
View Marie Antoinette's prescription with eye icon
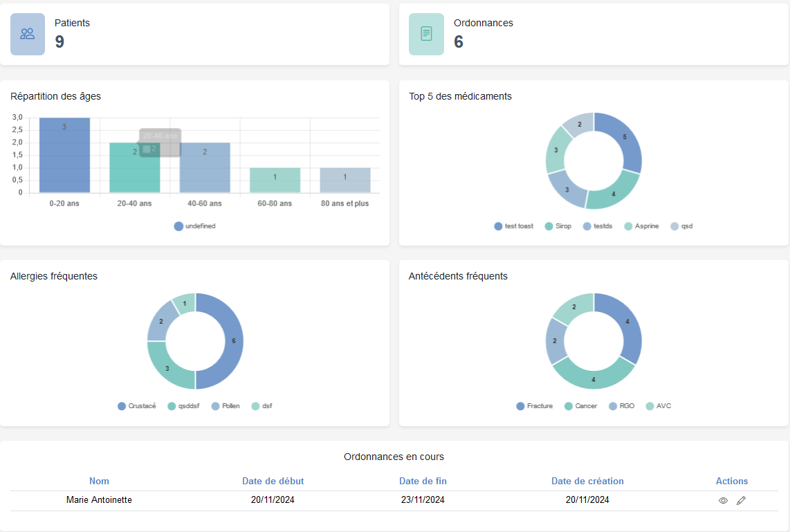point(723,500)
